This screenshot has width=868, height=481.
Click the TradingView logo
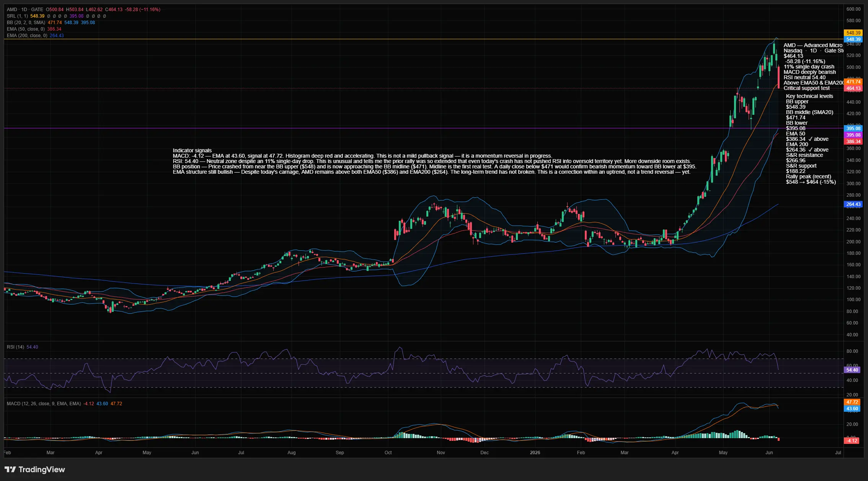pos(35,470)
